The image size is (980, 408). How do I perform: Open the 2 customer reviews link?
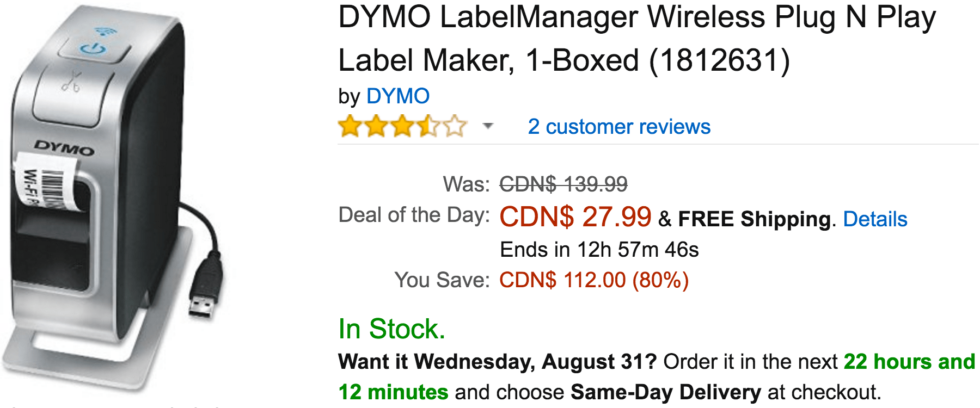coord(619,127)
